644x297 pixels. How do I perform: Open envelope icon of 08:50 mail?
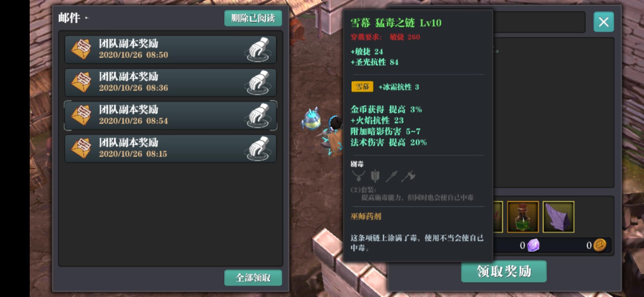coord(81,50)
